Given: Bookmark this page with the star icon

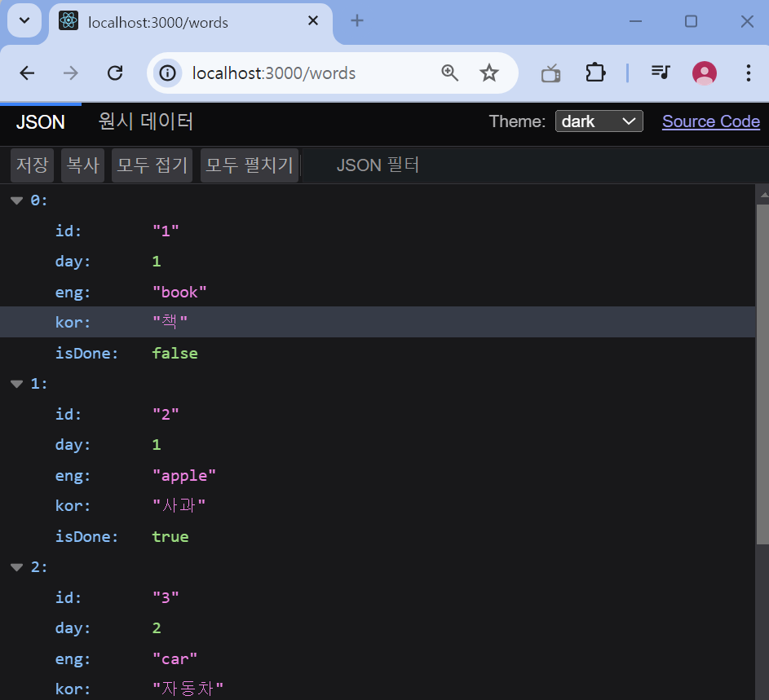Looking at the screenshot, I should pyautogui.click(x=489, y=73).
